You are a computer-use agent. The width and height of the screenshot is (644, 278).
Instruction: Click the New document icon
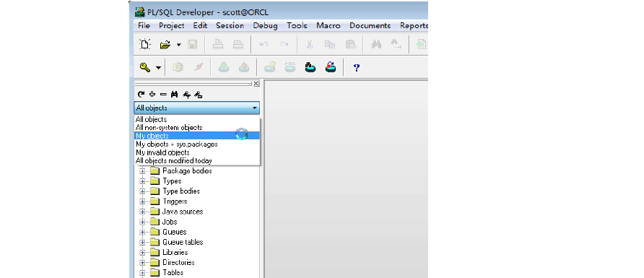[145, 44]
